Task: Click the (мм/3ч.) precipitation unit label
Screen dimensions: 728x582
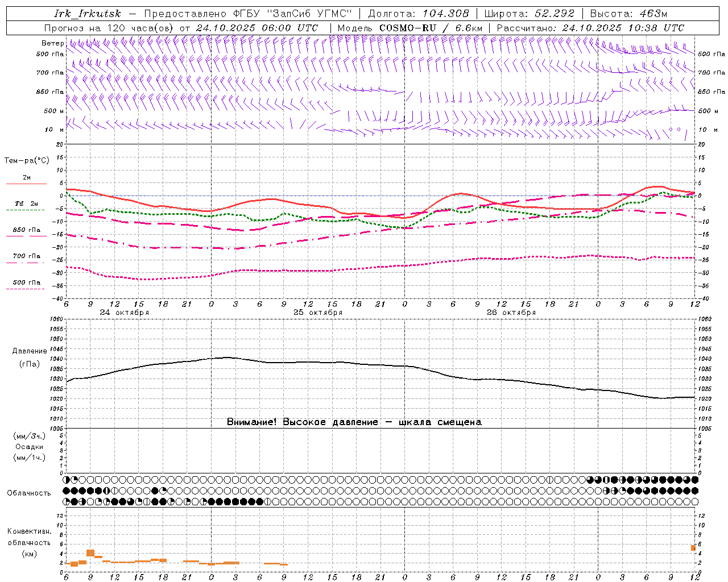Action: click(x=30, y=436)
